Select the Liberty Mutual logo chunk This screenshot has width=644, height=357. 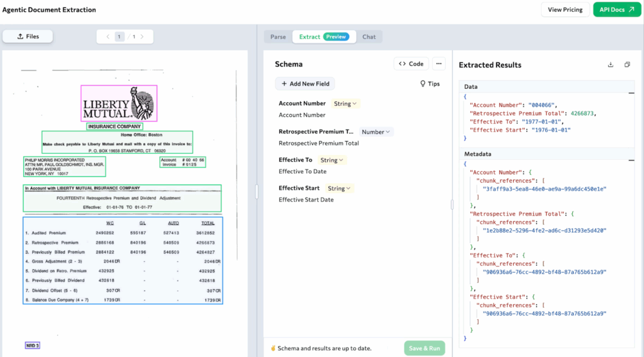tap(119, 103)
